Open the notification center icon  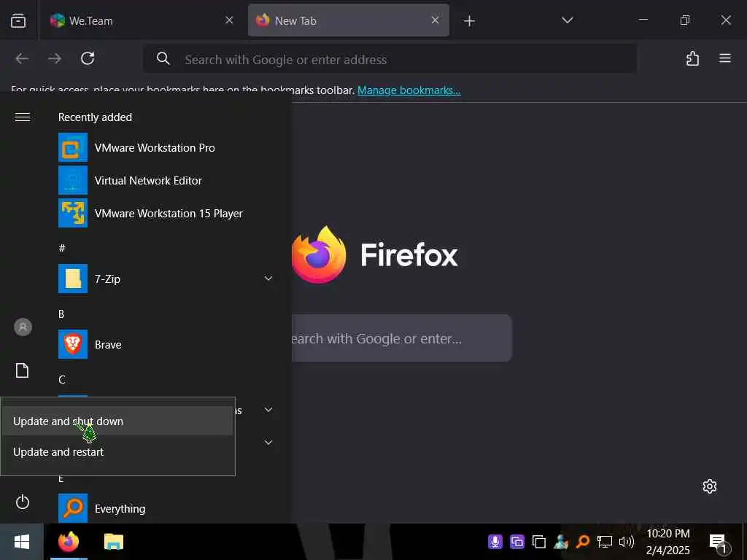click(718, 542)
